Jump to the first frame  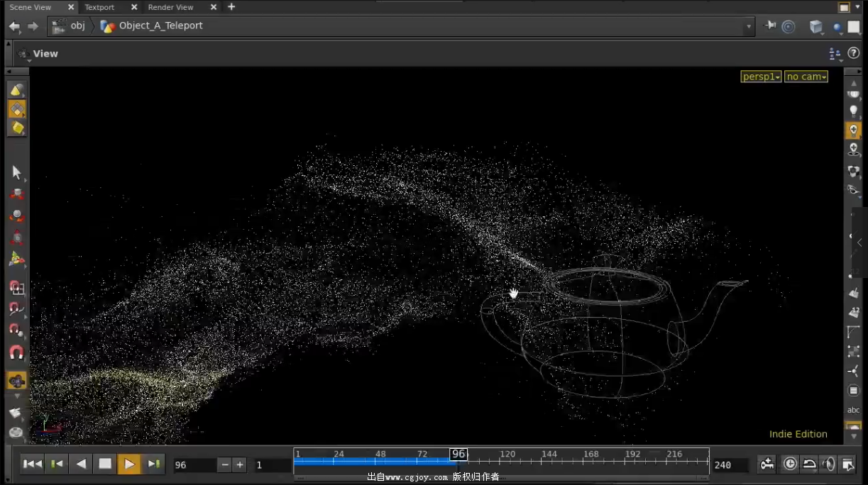point(33,464)
